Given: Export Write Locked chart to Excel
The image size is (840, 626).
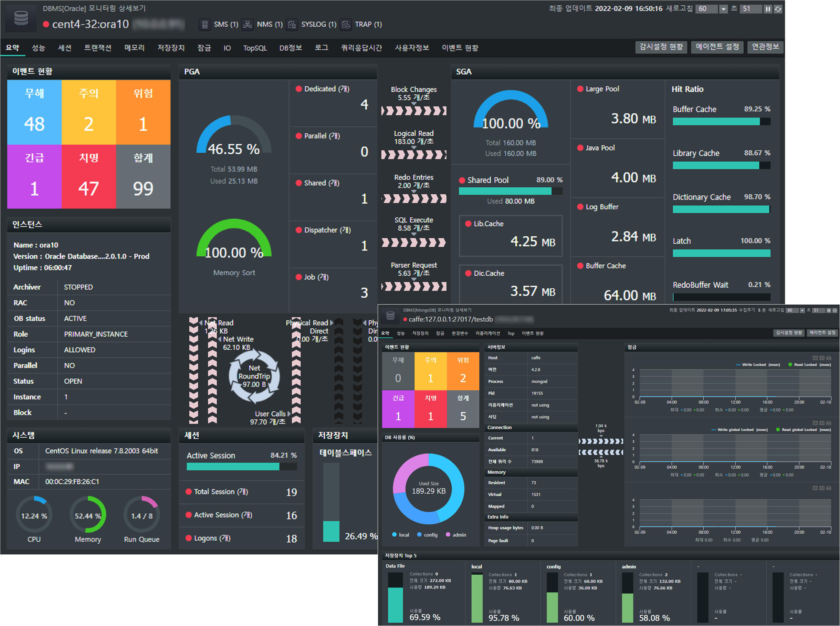Looking at the screenshot, I should (x=822, y=358).
